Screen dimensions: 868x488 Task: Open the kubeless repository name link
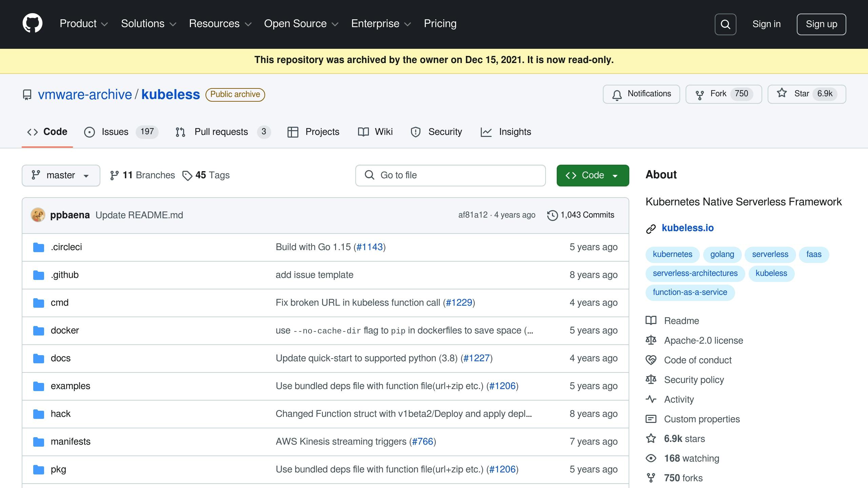coord(171,95)
